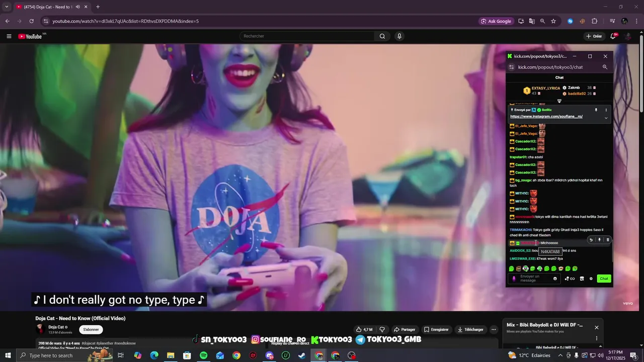The height and width of the screenshot is (362, 644).
Task: Focus the Rechercher search field
Action: [307, 36]
